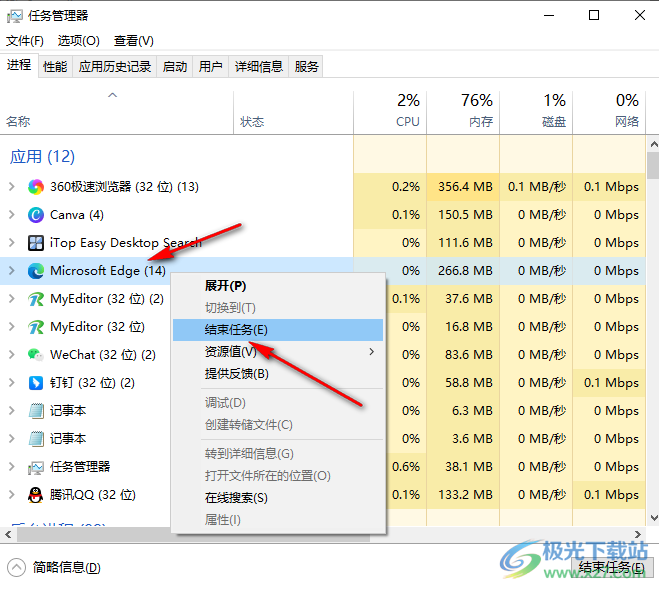Sort by the 状态 column header
The image size is (659, 589).
click(293, 113)
